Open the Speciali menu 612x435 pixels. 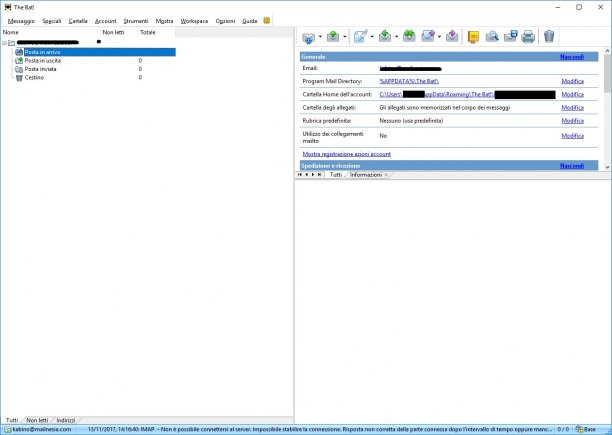52,21
